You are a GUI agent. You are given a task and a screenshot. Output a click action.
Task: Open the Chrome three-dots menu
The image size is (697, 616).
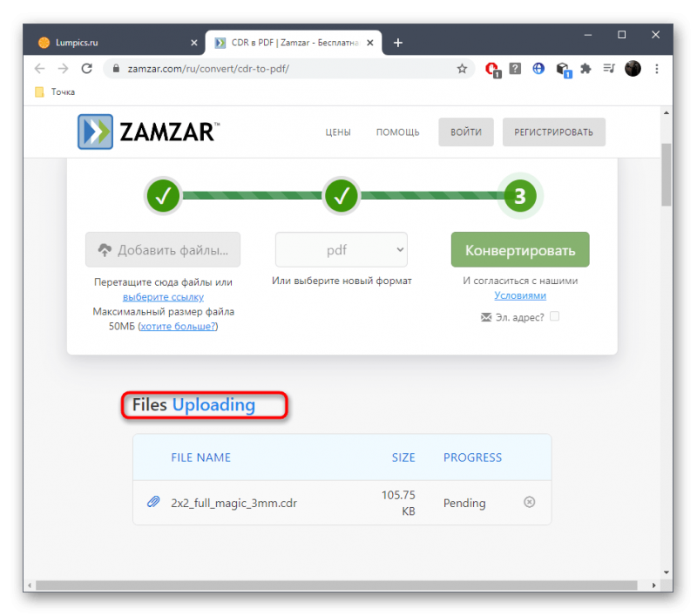pyautogui.click(x=657, y=69)
